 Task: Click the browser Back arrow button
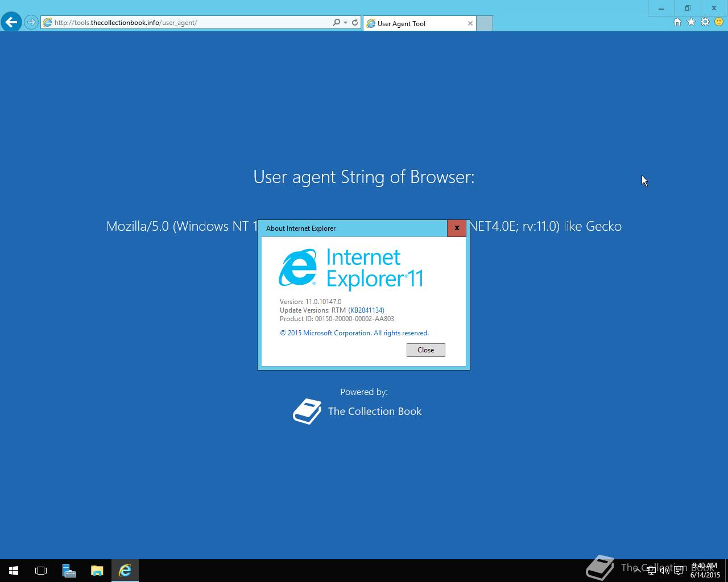(x=11, y=22)
